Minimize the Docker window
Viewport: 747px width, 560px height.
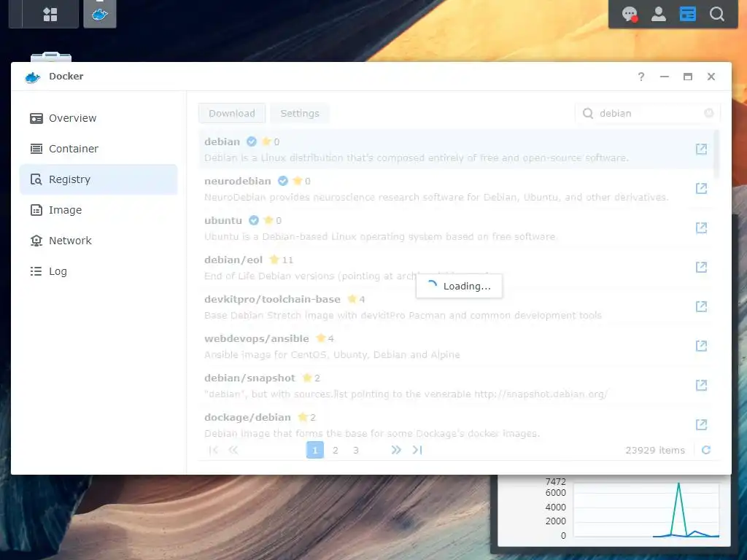click(665, 77)
